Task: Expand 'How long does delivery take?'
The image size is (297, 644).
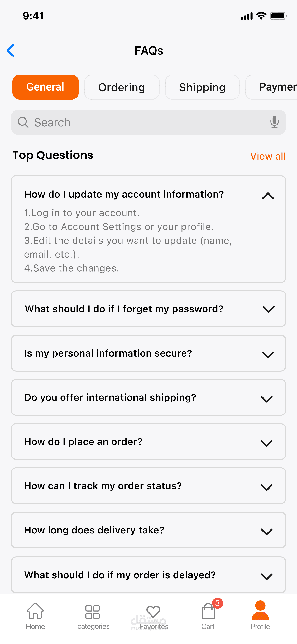Action: [x=266, y=532]
